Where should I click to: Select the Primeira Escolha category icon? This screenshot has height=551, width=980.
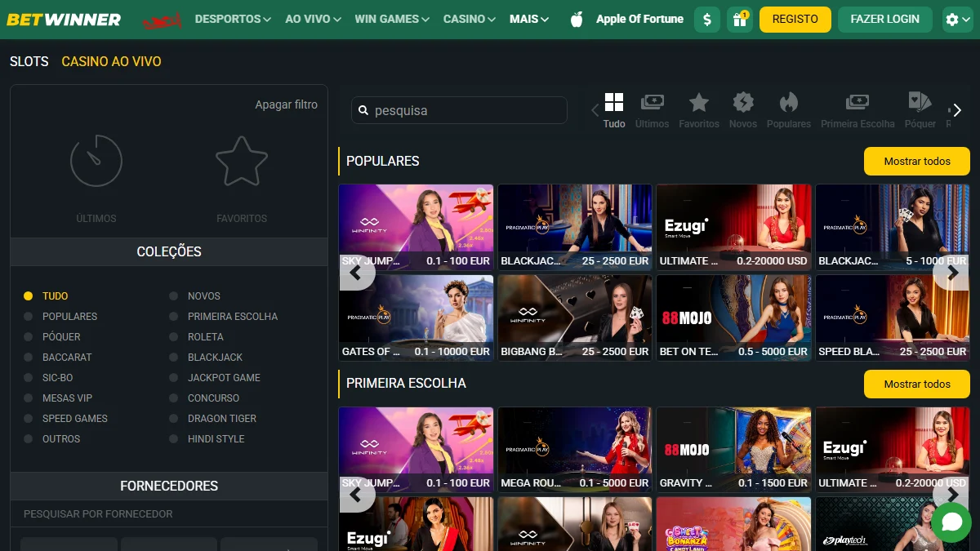857,103
